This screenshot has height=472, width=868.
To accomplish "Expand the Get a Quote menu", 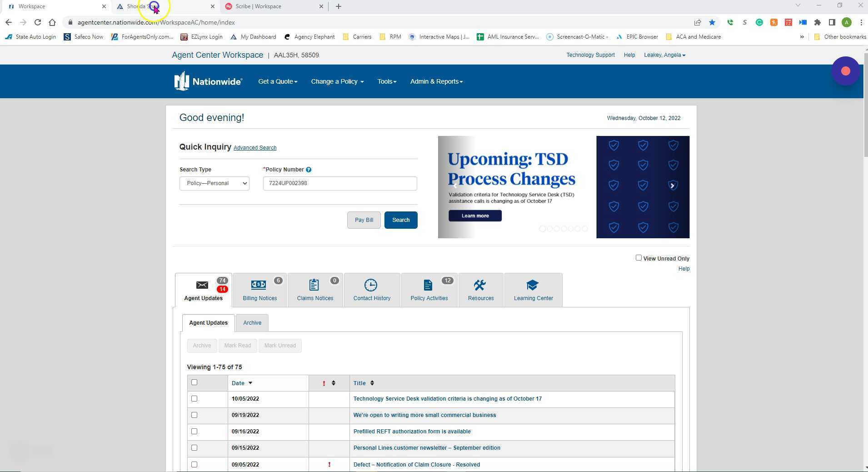I will coord(278,81).
